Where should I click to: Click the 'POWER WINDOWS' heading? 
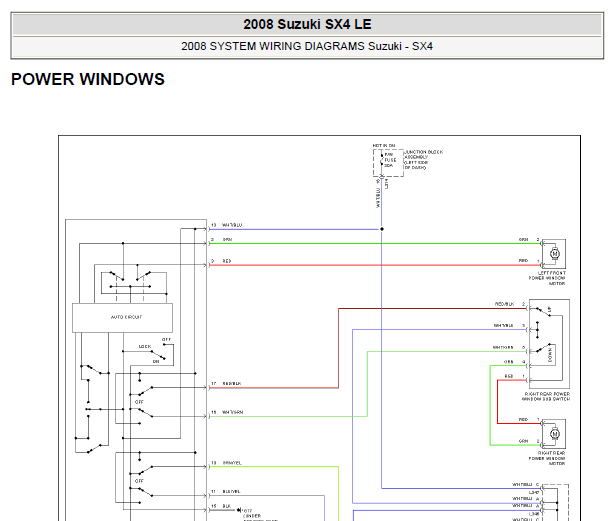[88, 79]
